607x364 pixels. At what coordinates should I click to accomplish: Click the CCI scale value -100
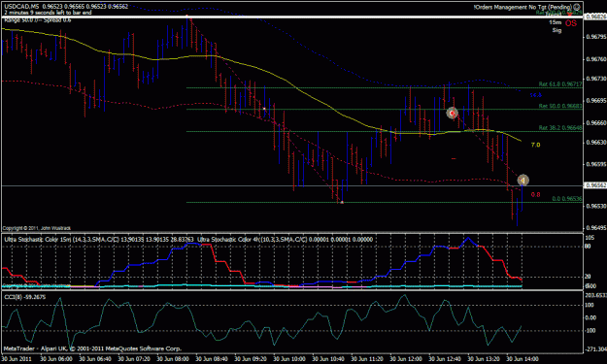coord(590,330)
